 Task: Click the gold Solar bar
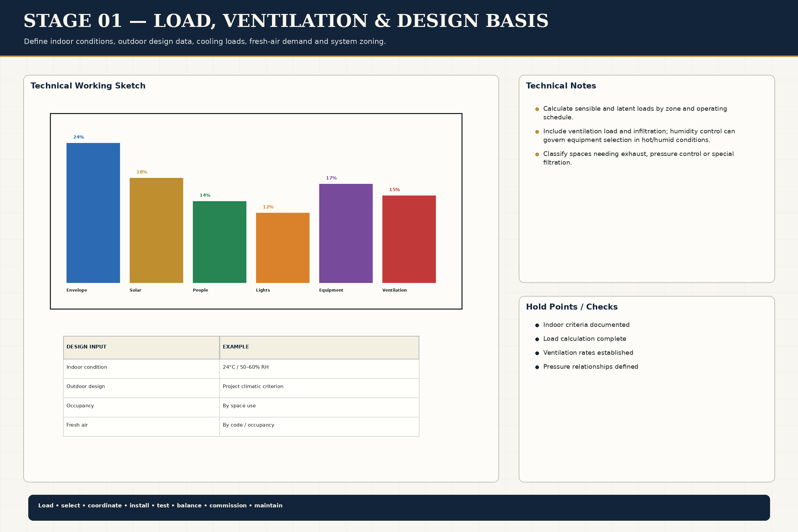tap(156, 230)
